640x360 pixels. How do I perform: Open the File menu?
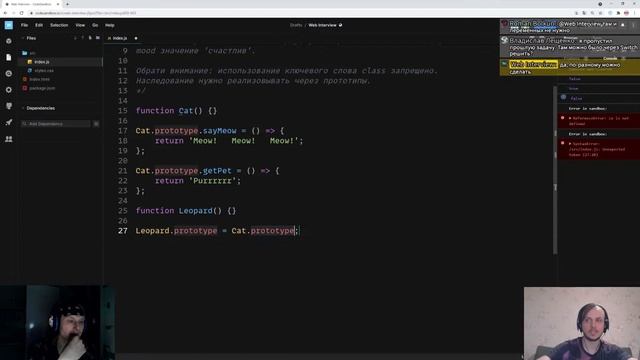click(x=24, y=25)
